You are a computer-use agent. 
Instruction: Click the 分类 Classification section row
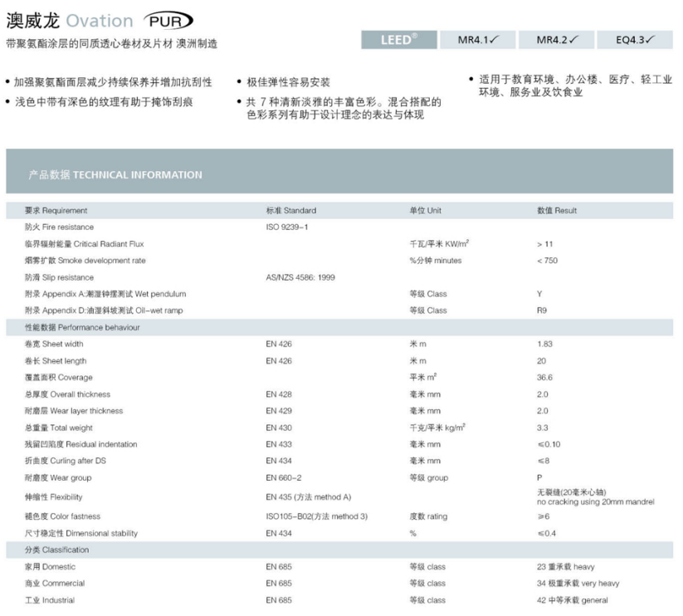pyautogui.click(x=56, y=550)
